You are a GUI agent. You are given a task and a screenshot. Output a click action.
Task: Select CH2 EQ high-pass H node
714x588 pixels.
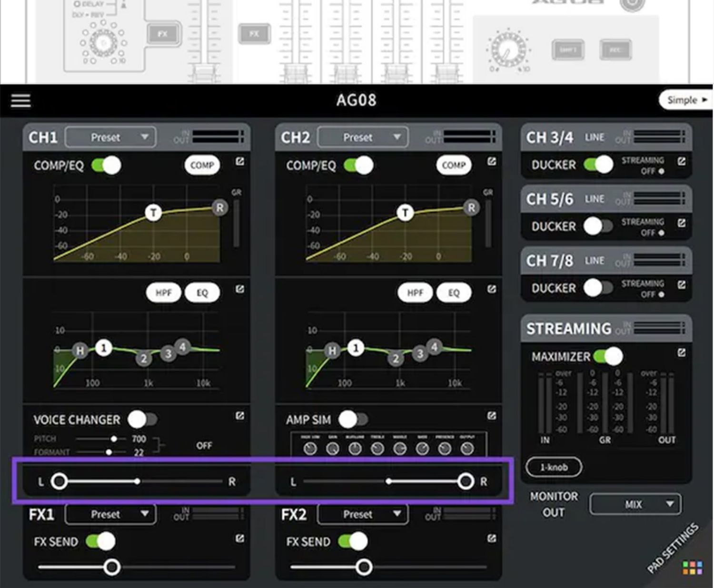332,351
